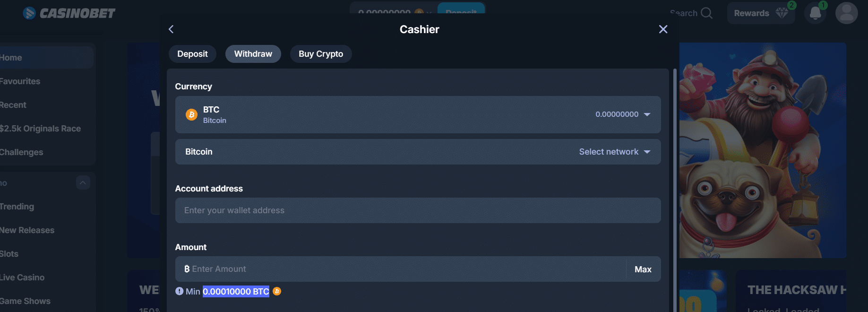868x312 pixels.
Task: Click the Bitcoin icon after the min BTC text
Action: pyautogui.click(x=277, y=291)
